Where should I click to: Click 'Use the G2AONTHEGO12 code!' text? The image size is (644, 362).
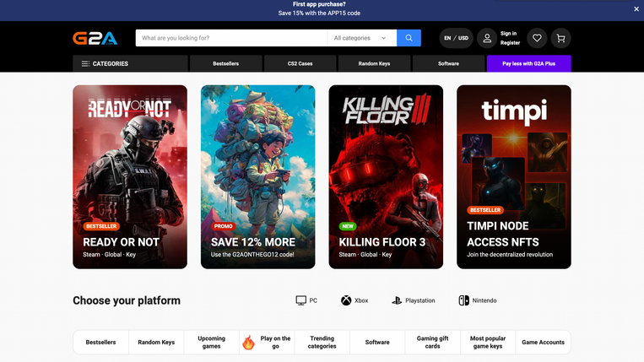coord(252,255)
